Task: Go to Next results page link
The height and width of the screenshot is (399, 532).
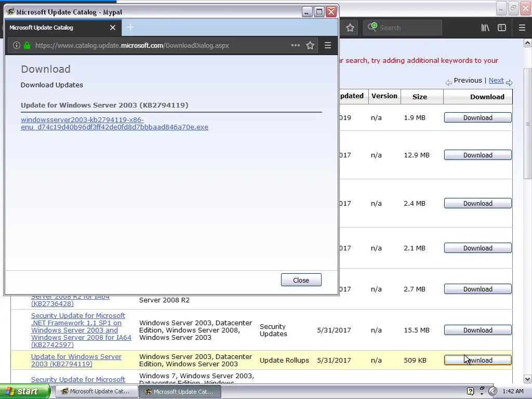Action: [496, 81]
